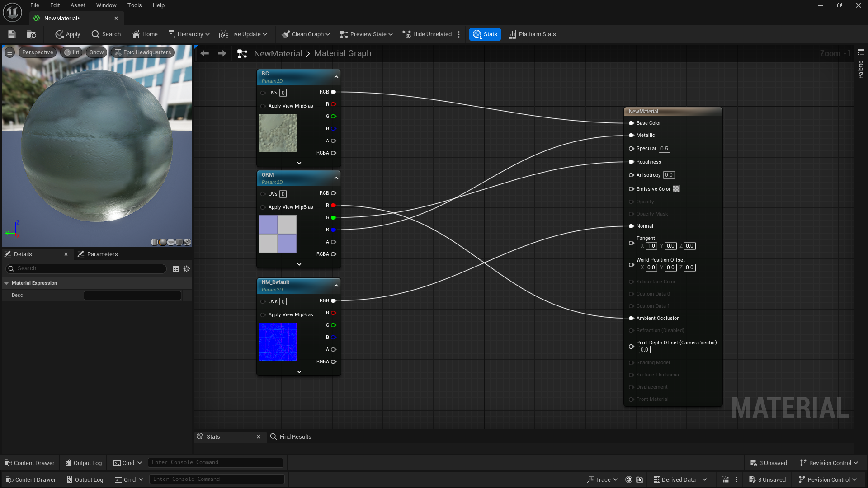Toggle Lit view mode in viewport

(x=72, y=52)
